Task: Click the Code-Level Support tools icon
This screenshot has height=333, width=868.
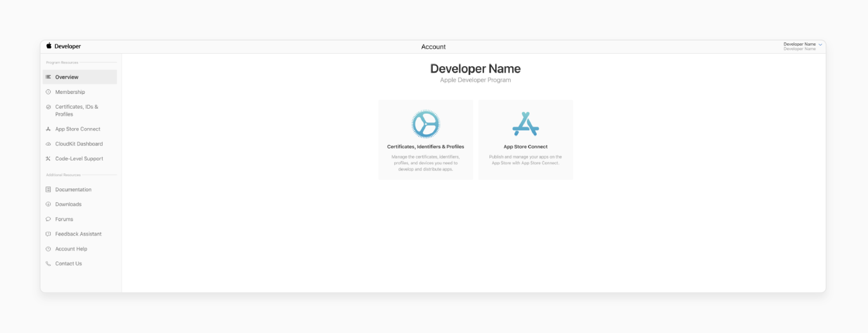Action: tap(48, 159)
